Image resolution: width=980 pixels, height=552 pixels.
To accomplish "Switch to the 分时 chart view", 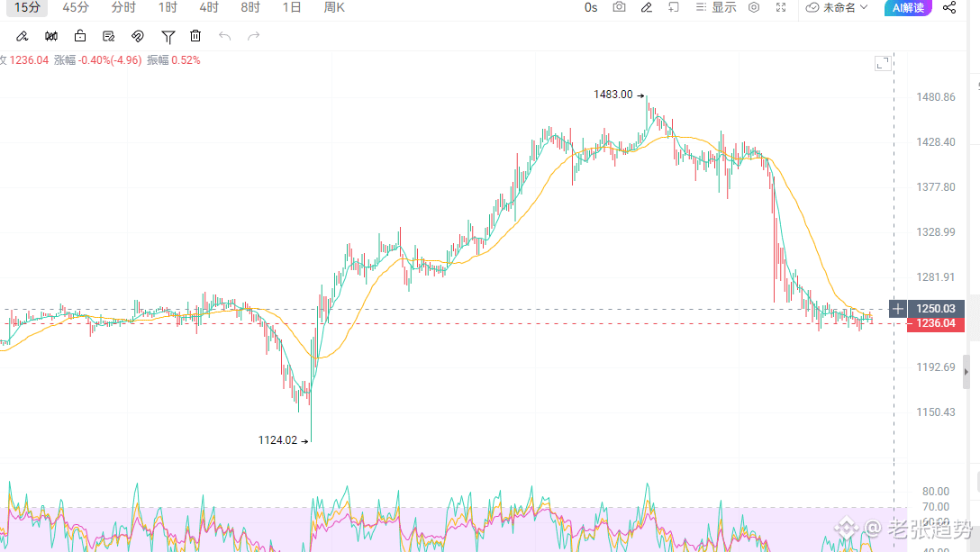I will [123, 7].
